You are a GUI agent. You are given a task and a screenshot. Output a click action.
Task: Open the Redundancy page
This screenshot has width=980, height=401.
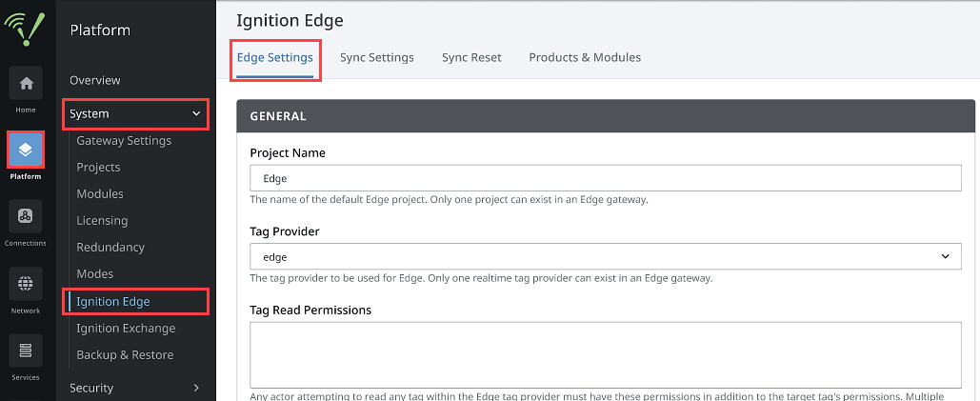(x=110, y=248)
